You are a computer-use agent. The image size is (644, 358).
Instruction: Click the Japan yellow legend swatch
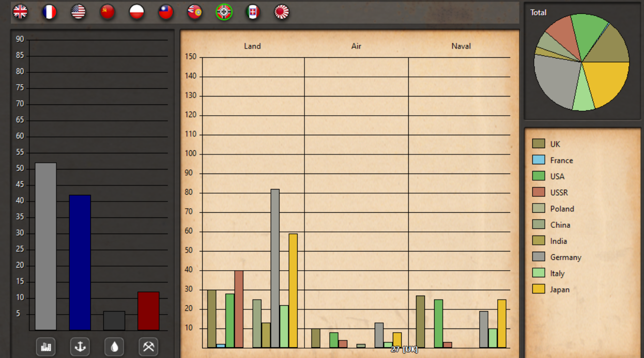[539, 289]
